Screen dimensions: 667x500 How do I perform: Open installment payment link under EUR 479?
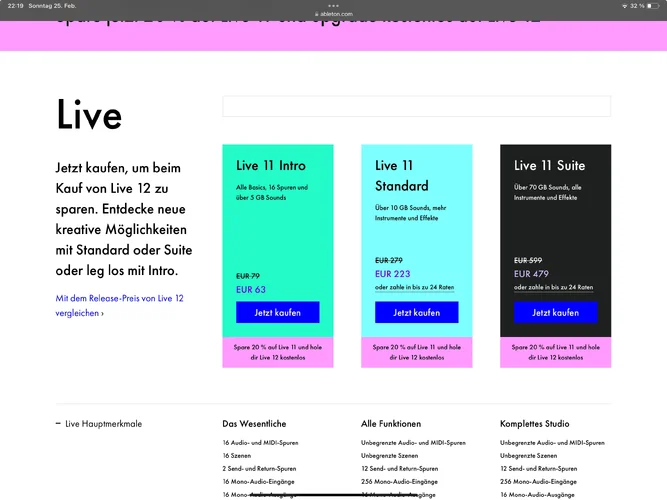click(553, 287)
